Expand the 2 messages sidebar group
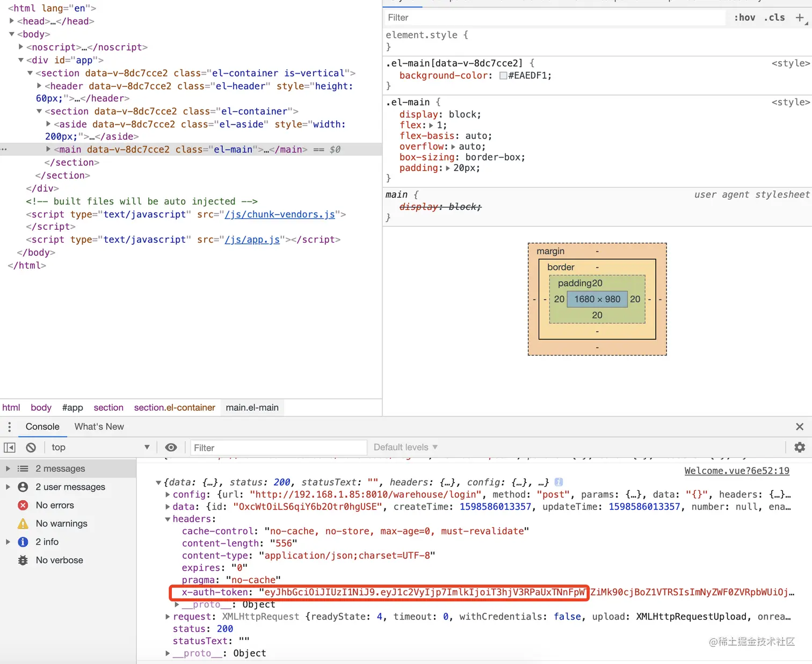Screen dimensions: 812x664 [x=8, y=469]
